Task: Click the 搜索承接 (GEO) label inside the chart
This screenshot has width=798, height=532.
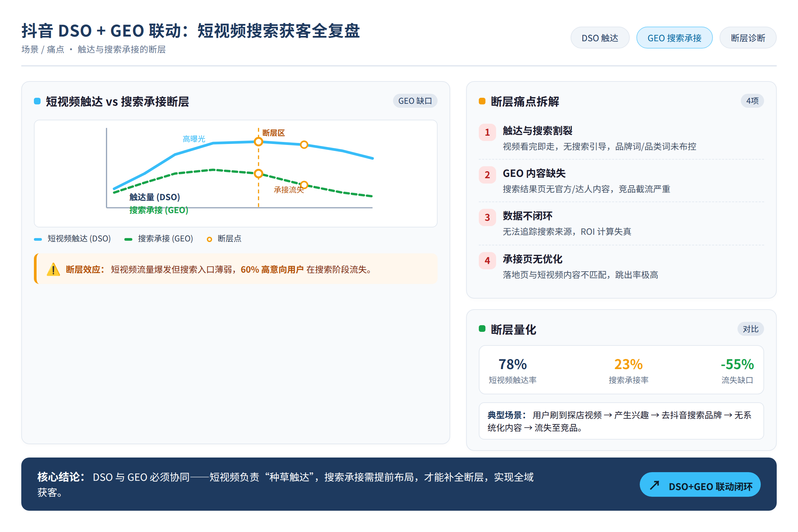Action: pos(159,210)
